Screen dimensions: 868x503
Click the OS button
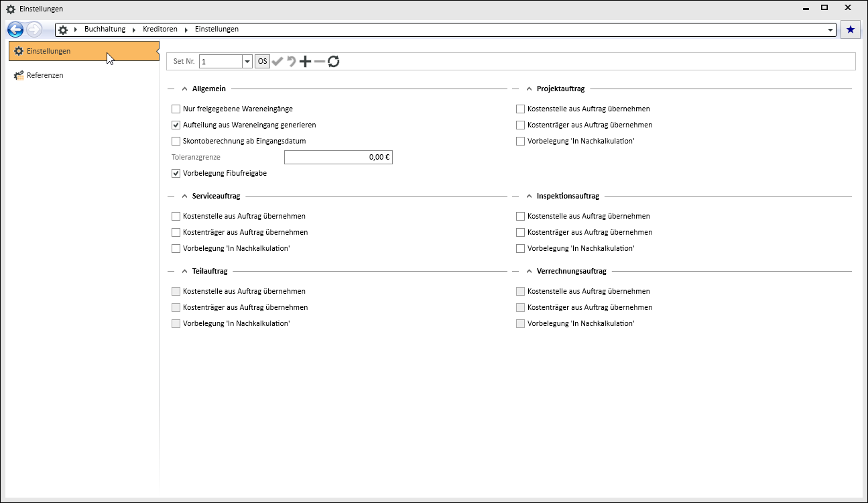[x=262, y=62]
